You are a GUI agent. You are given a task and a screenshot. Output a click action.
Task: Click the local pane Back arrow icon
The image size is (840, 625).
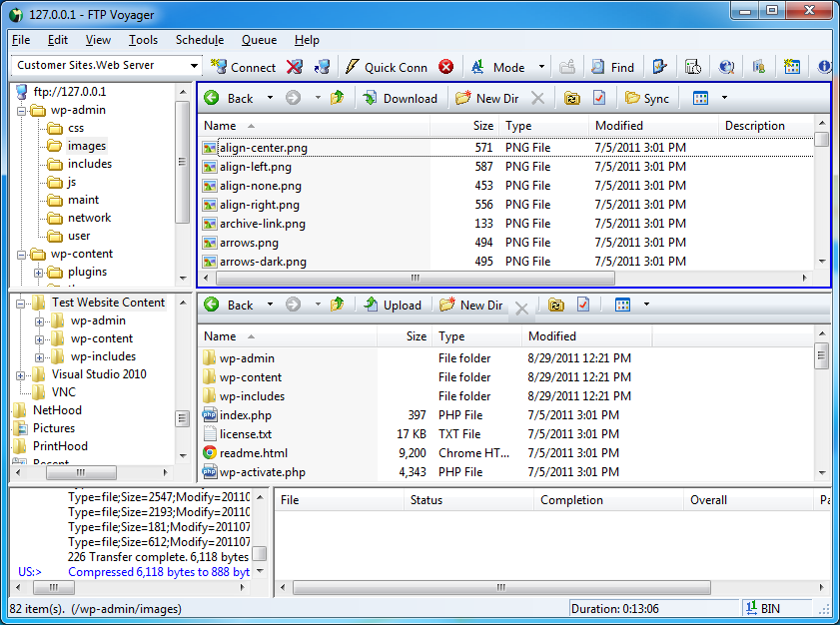(212, 305)
